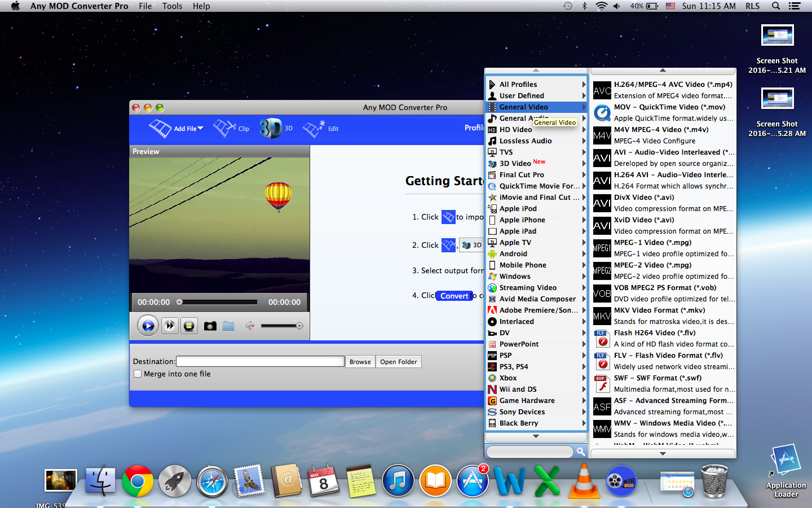Viewport: 812px width, 508px height.
Task: Expand the 3D Video New category
Action: point(537,163)
